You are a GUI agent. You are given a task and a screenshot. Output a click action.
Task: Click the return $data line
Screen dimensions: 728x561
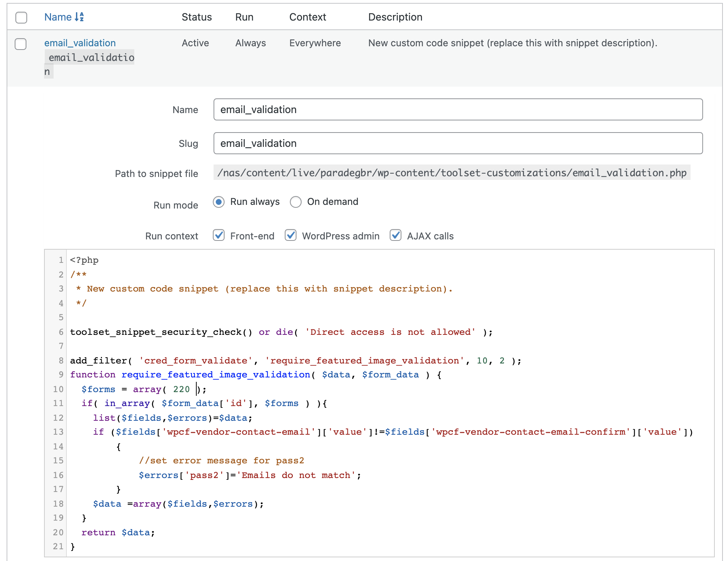(118, 532)
